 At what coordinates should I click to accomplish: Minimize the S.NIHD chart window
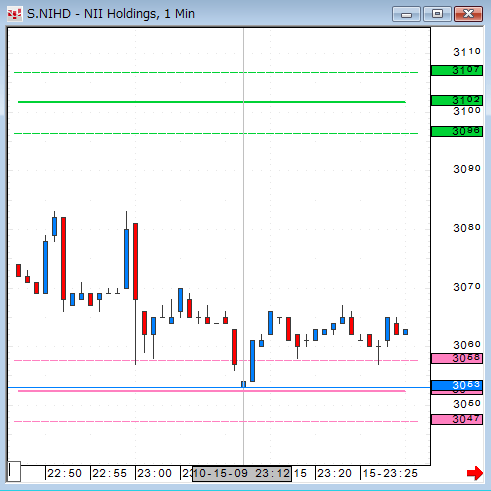pyautogui.click(x=406, y=14)
